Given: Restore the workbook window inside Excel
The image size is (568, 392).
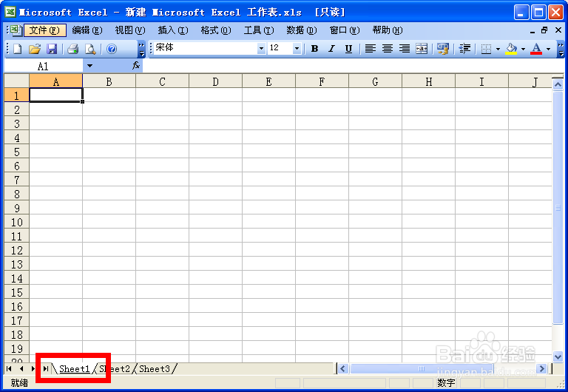Looking at the screenshot, I should (x=544, y=30).
